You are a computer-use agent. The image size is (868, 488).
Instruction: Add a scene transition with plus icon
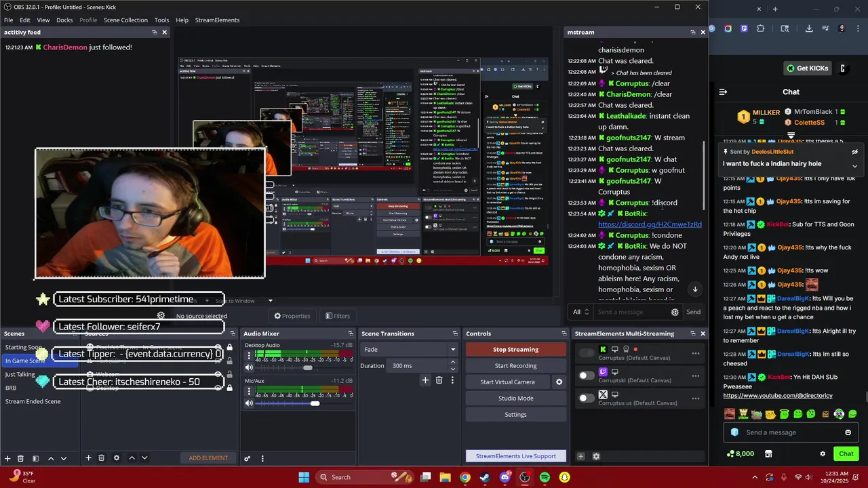pyautogui.click(x=425, y=380)
